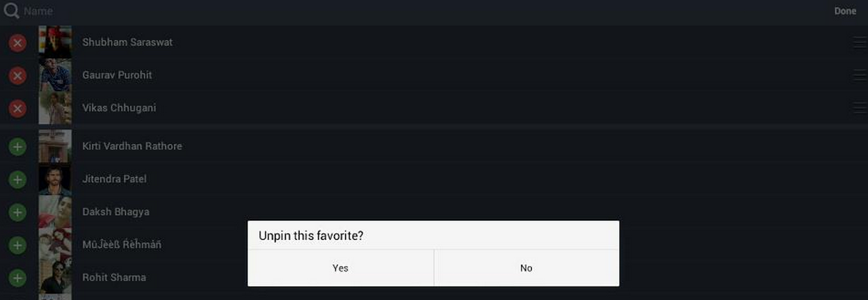868x300 pixels.
Task: Open Shubham Saraswat's profile photo thumbnail
Action: tap(55, 42)
